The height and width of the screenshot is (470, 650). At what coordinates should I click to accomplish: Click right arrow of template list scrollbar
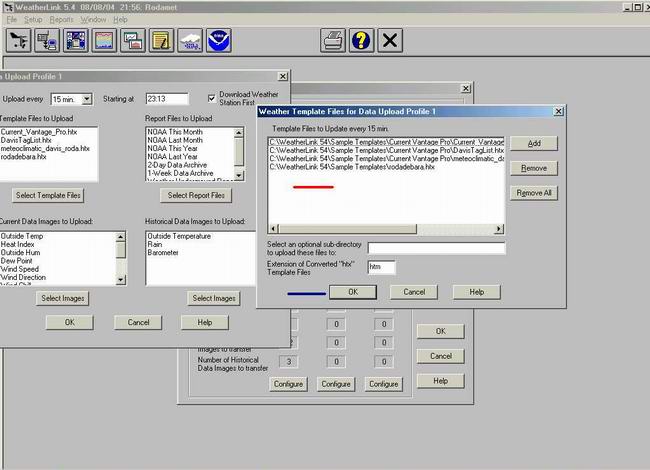[499, 229]
